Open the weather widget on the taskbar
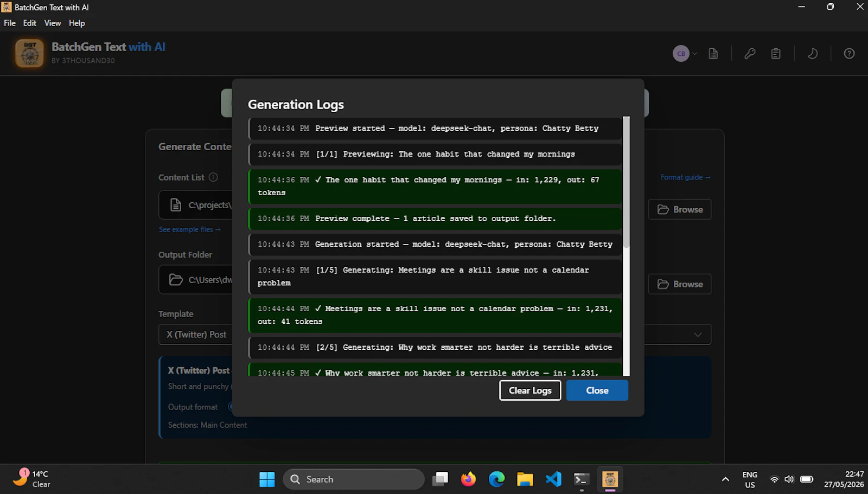The image size is (868, 494). click(x=33, y=479)
